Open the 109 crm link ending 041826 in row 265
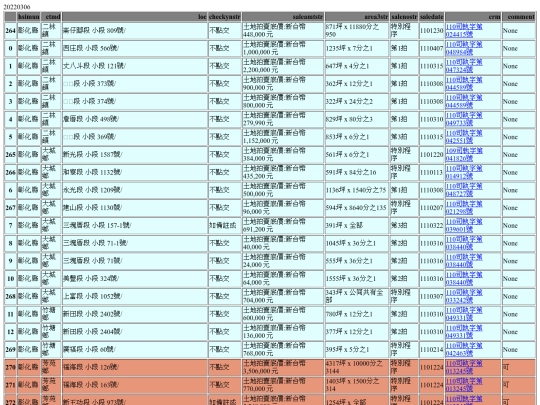The image size is (540, 405). (x=464, y=155)
